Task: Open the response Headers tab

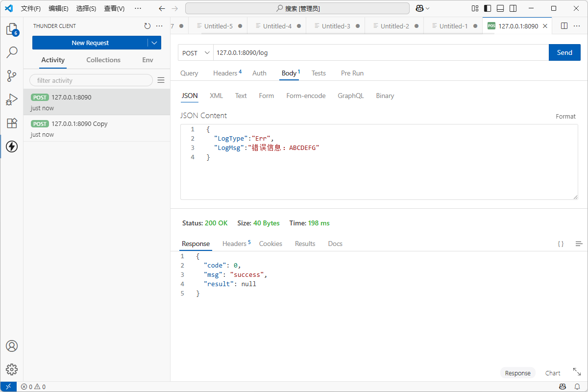Action: [236, 244]
